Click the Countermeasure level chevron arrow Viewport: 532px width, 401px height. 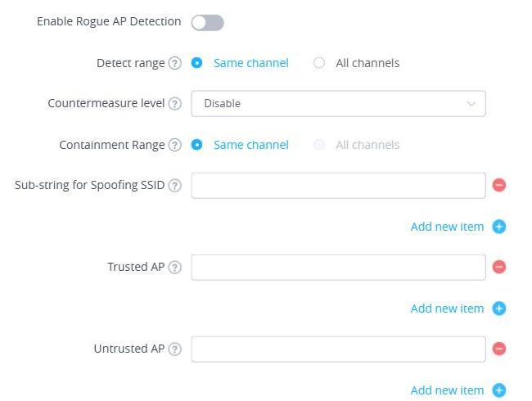point(471,103)
